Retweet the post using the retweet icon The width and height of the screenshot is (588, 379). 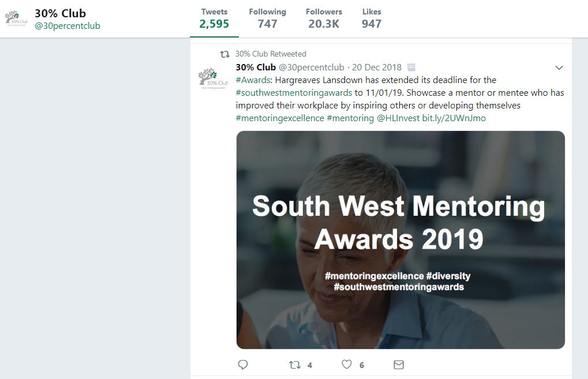(295, 365)
